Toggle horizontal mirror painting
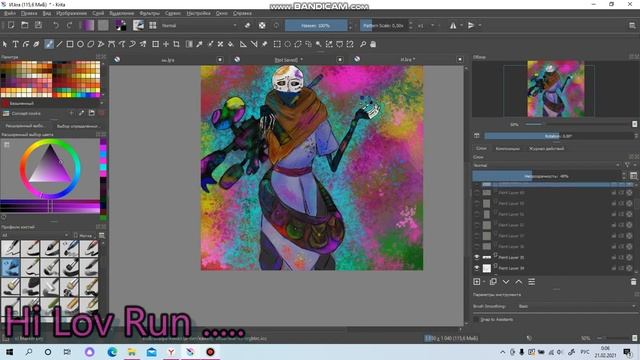The height and width of the screenshot is (360, 640). pyautogui.click(x=453, y=25)
